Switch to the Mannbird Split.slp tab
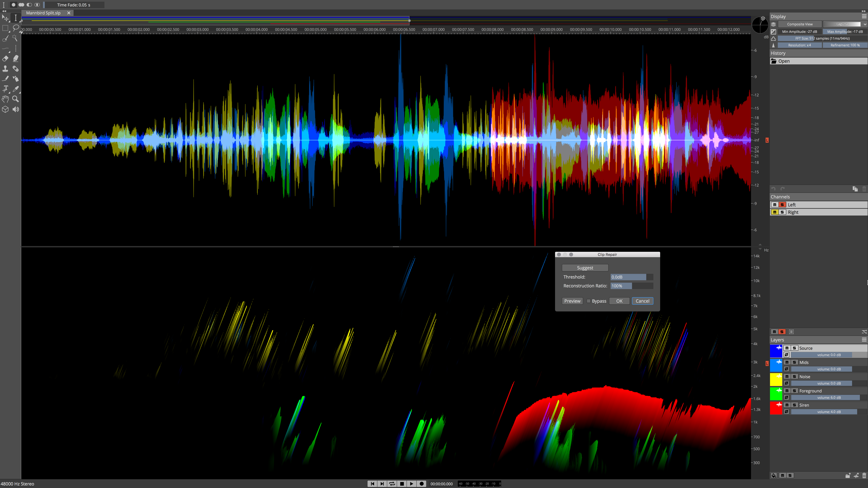This screenshot has height=488, width=868. pyautogui.click(x=43, y=13)
